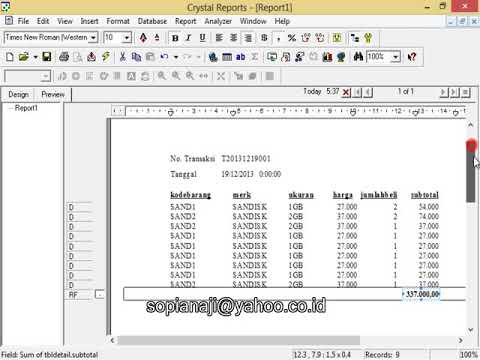Open the Database menu

(152, 21)
